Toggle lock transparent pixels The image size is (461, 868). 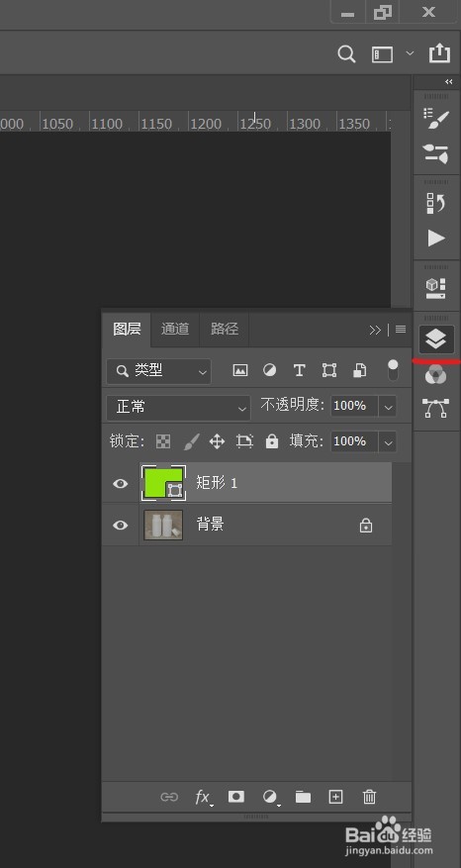[162, 441]
